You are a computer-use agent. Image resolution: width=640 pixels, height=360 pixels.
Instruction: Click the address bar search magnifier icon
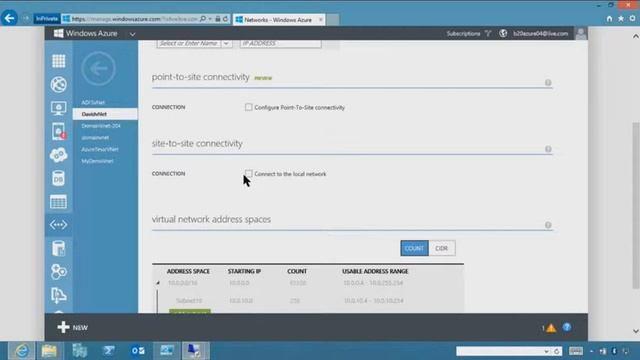coord(203,19)
